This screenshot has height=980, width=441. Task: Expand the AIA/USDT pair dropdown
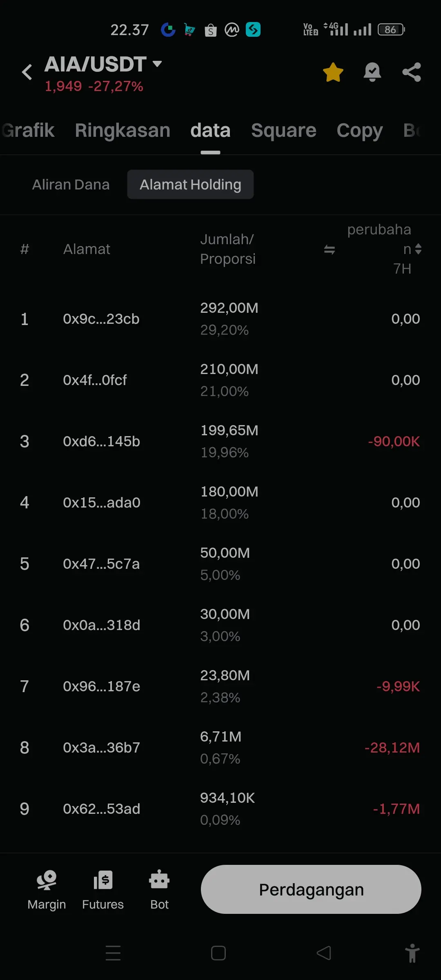(x=157, y=64)
